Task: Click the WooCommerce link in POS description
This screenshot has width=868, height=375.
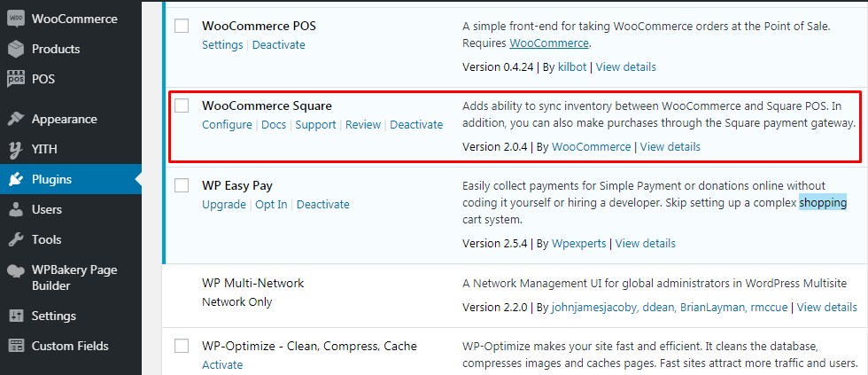Action: click(x=548, y=43)
